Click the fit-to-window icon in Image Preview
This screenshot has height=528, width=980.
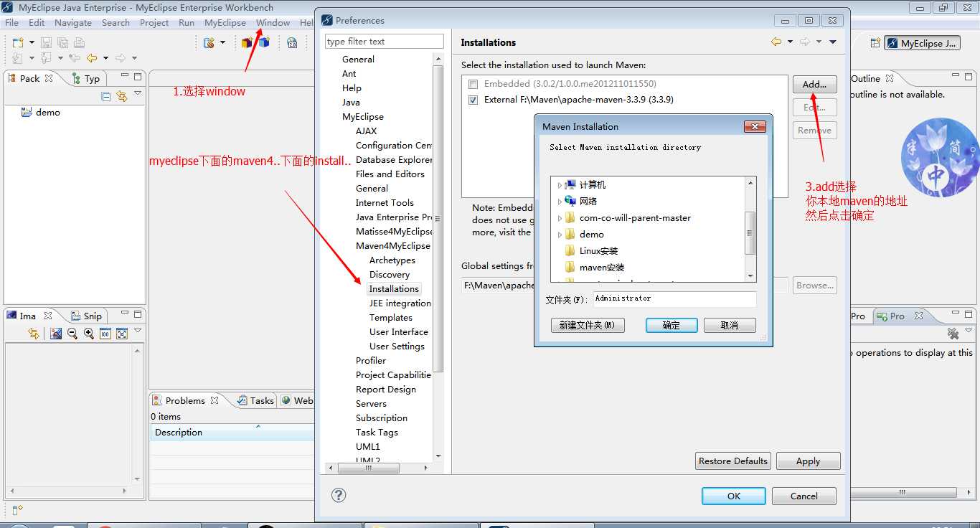[122, 334]
